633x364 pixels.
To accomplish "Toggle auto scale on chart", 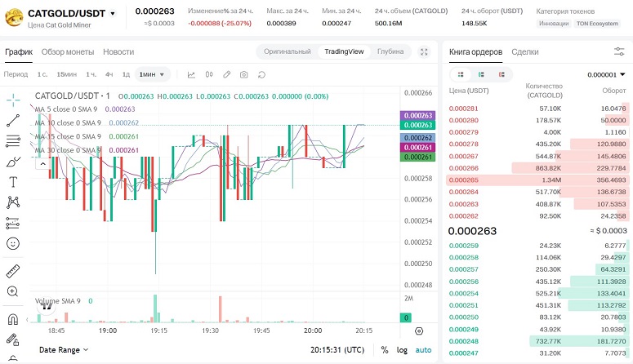I will 423,350.
